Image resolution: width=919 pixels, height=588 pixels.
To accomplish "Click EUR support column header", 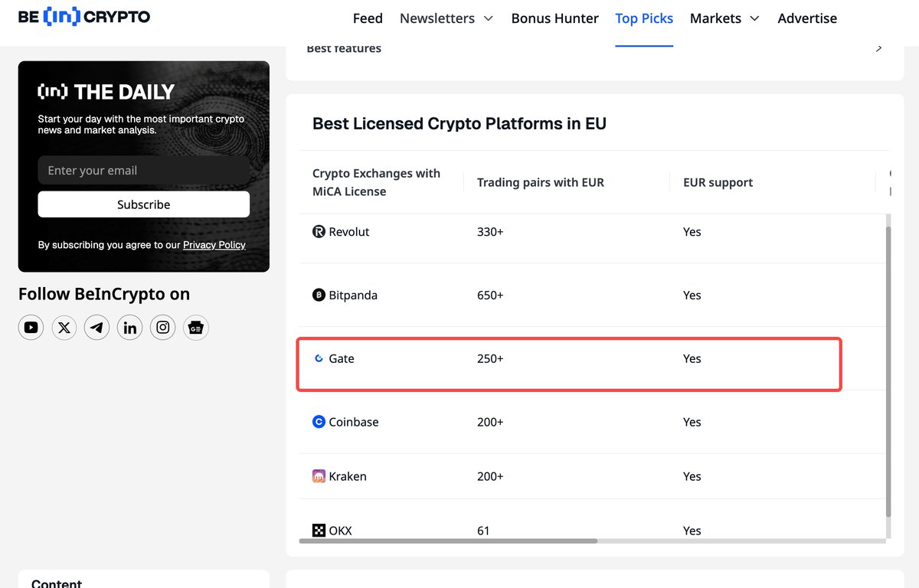I will [718, 182].
